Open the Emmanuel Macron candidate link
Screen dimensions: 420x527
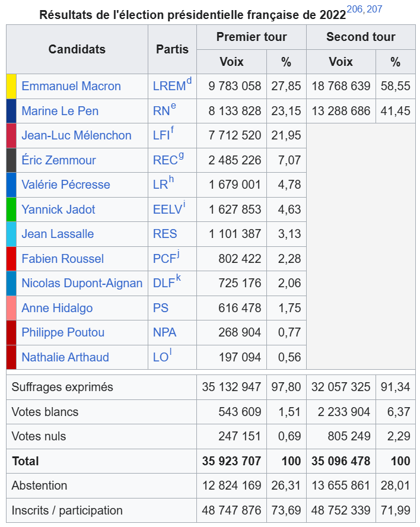pyautogui.click(x=71, y=86)
